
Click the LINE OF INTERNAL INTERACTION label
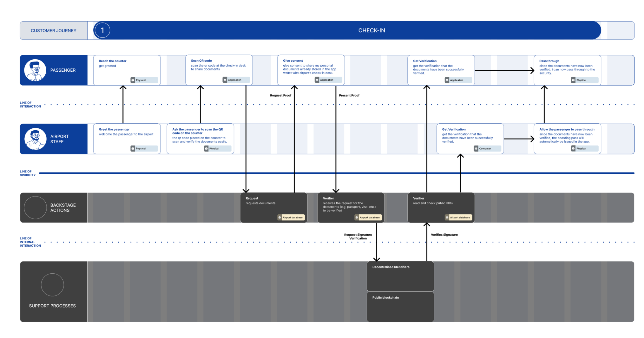click(x=30, y=242)
